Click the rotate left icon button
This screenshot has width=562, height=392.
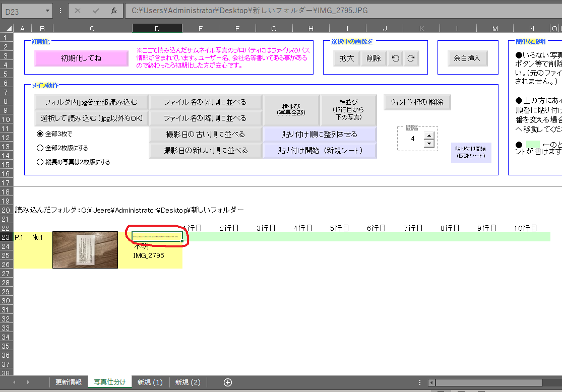coord(395,58)
